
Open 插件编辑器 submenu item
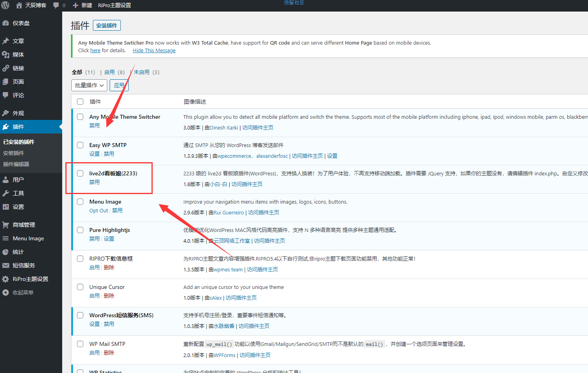16,164
